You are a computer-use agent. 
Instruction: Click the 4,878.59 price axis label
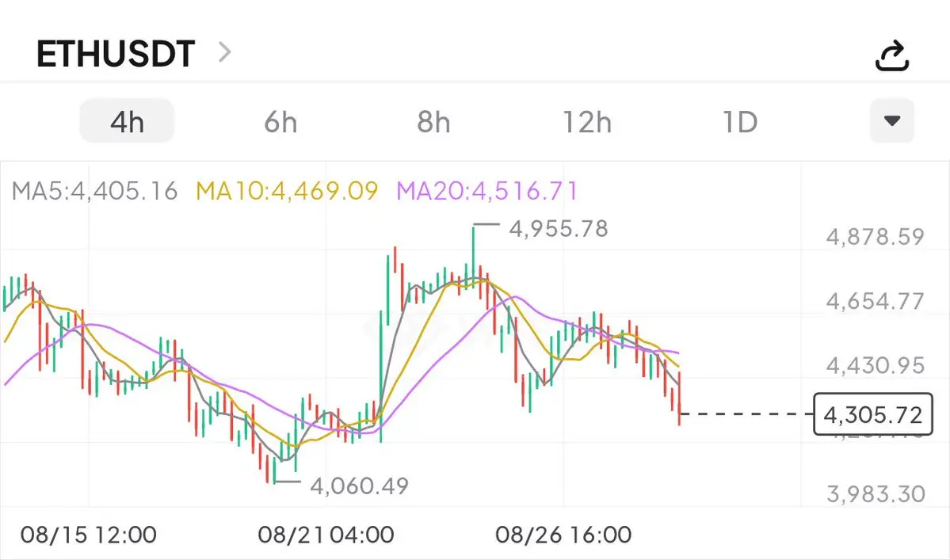point(876,237)
